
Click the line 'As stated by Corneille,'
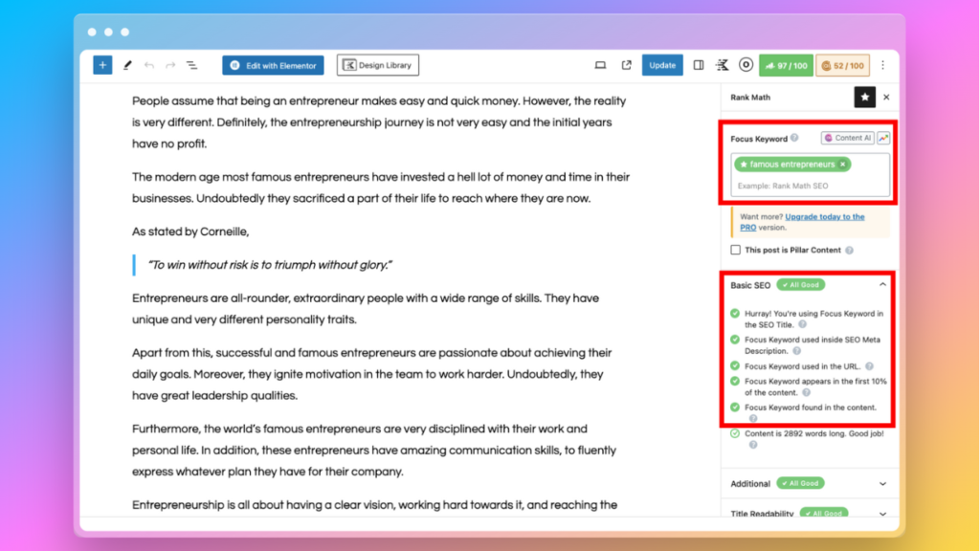pos(190,231)
